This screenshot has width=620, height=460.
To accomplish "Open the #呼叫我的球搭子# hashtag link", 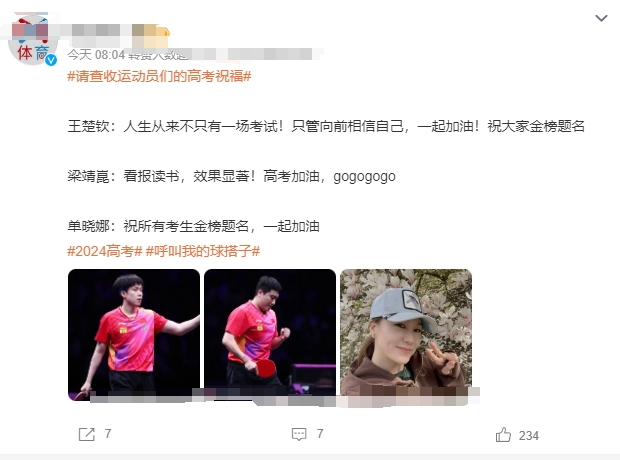I will [203, 251].
